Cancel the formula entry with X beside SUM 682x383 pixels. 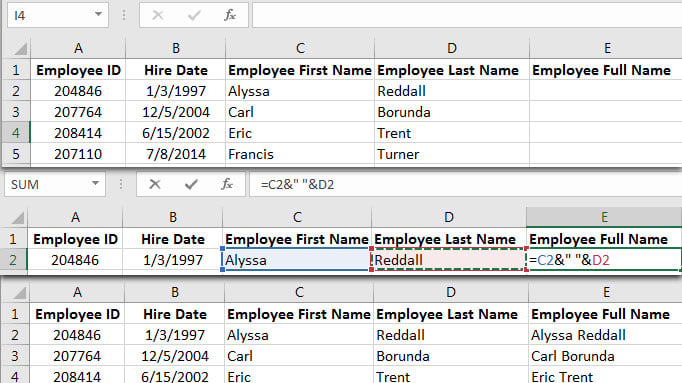[155, 184]
